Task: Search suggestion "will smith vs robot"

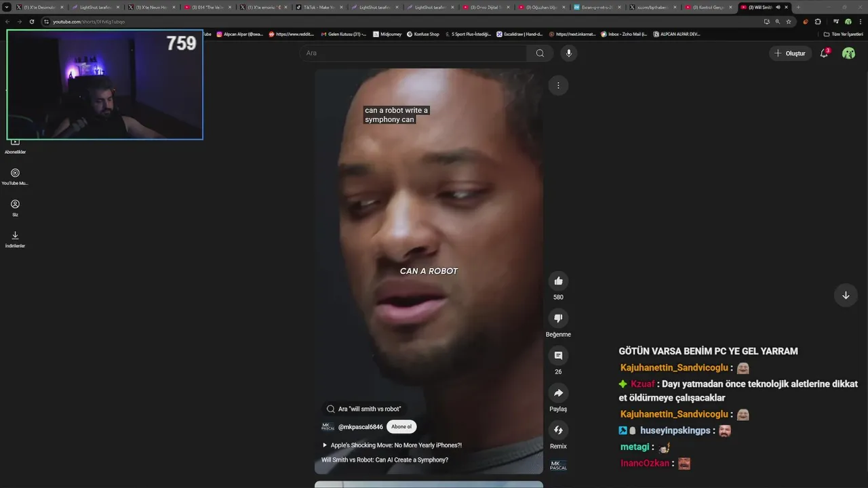Action: (x=364, y=409)
